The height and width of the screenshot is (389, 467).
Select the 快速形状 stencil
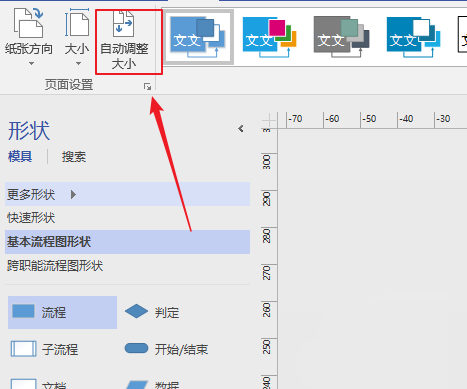point(127,218)
